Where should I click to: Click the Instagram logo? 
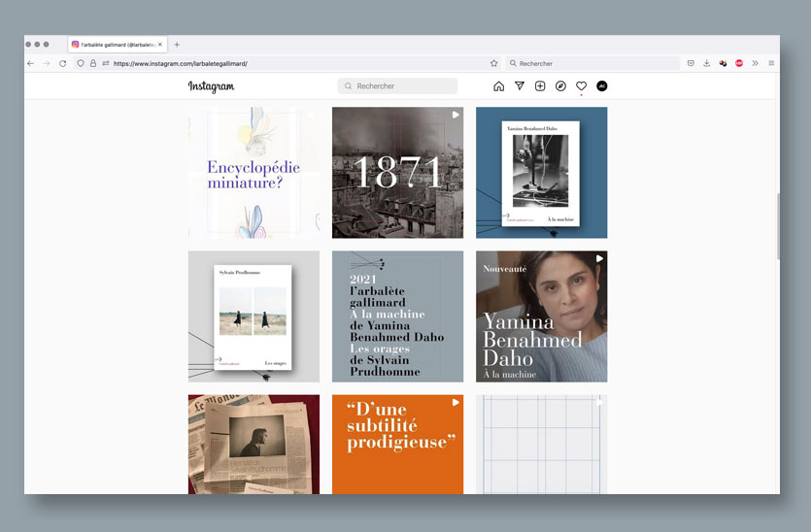coord(211,86)
